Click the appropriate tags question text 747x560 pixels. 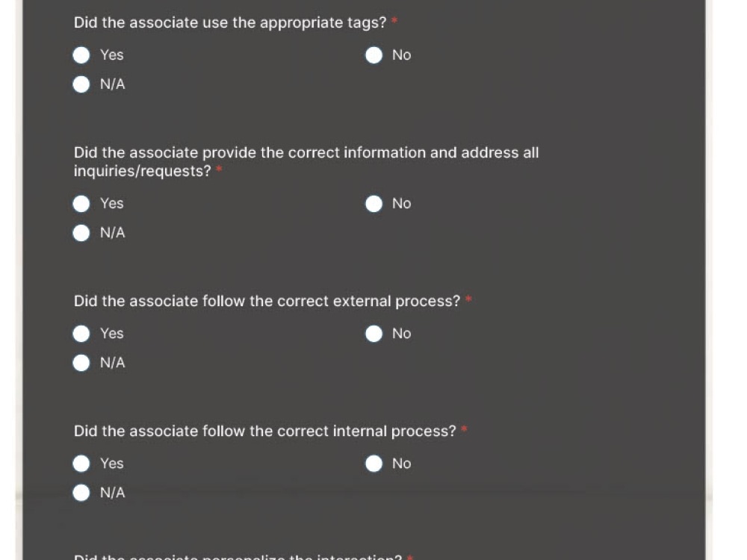point(230,23)
